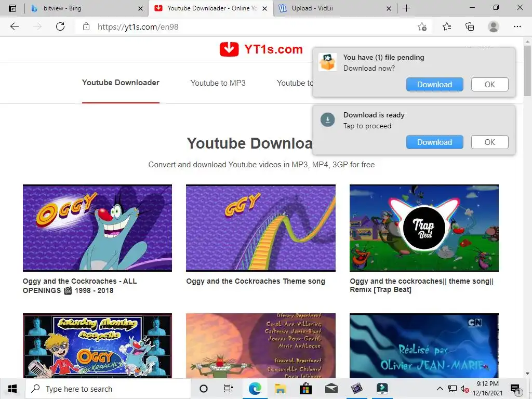The height and width of the screenshot is (399, 532).
Task: Click the Youtube Downloader page heading
Action: point(250,143)
